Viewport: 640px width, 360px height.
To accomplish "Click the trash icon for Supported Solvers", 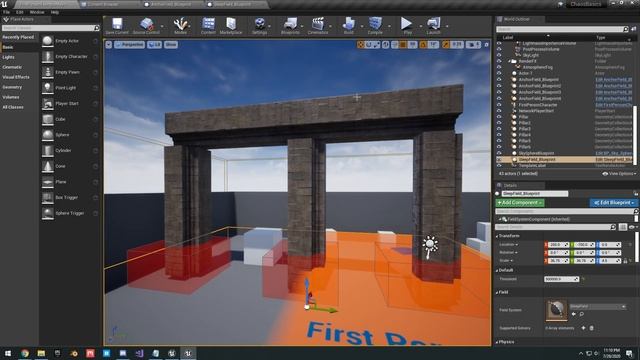I will (591, 328).
